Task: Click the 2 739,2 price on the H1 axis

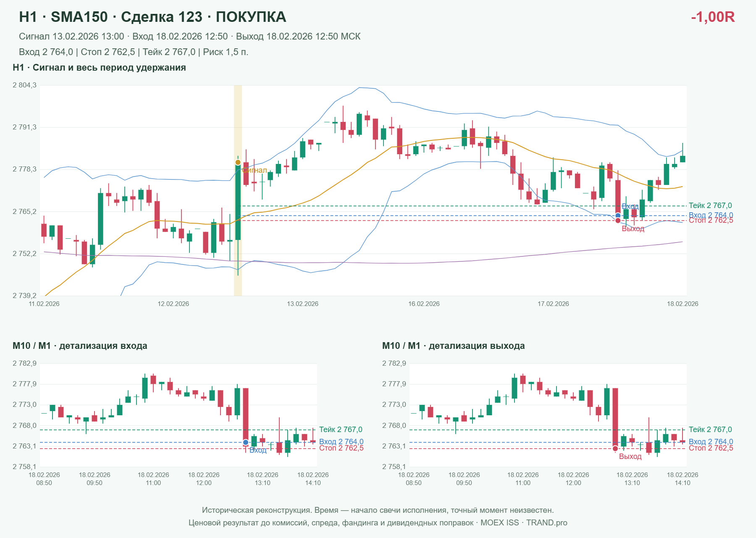Action: tap(24, 296)
